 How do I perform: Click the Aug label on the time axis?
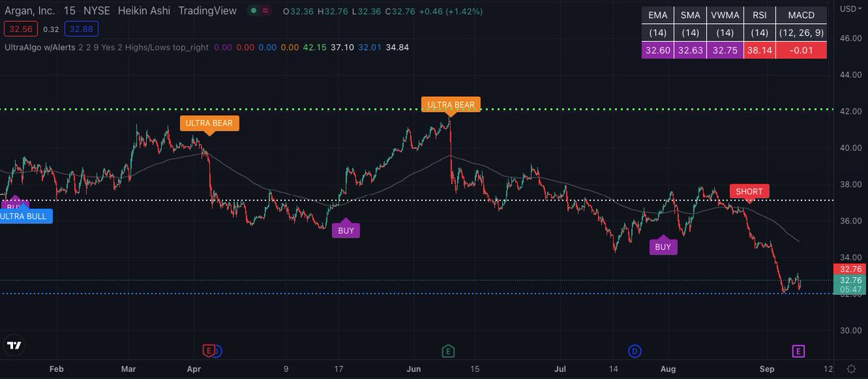pyautogui.click(x=668, y=369)
